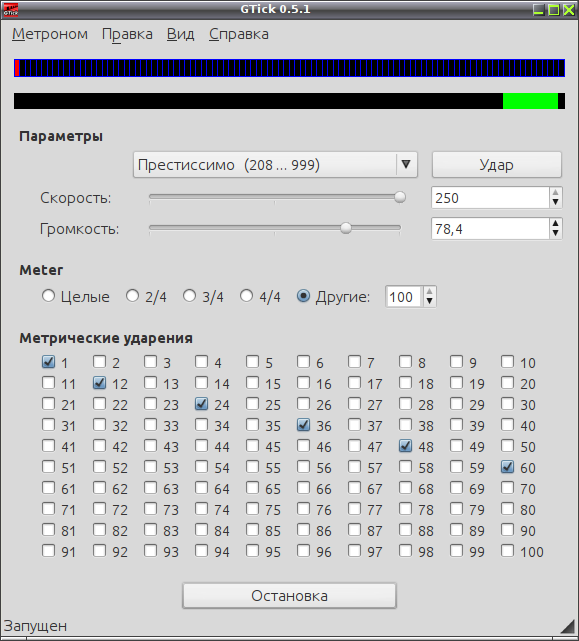Image resolution: width=579 pixels, height=641 pixels.
Task: Select the 2/4 meter radio button
Action: [132, 296]
